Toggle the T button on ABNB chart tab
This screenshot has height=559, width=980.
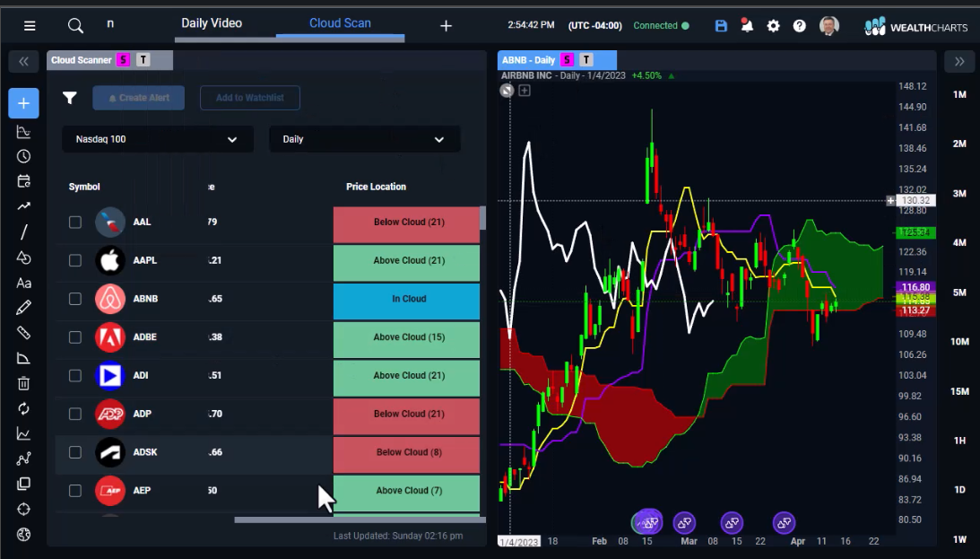[585, 60]
